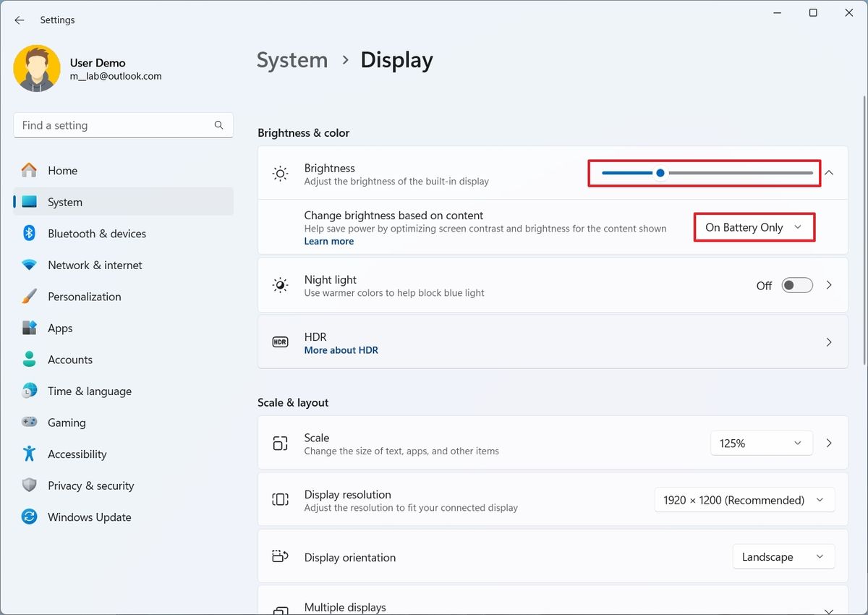Viewport: 868px width, 615px height.
Task: Click the Night light icon
Action: coord(280,285)
